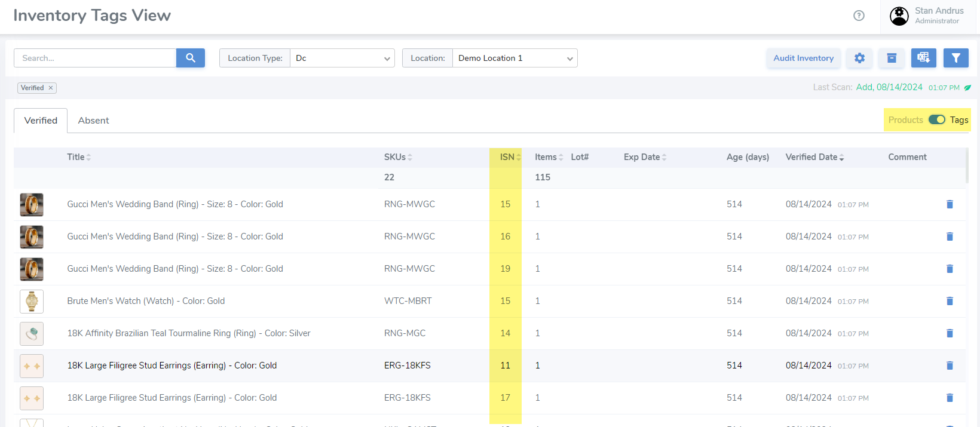
Task: Click the blue search magnifier button
Action: pyautogui.click(x=191, y=58)
